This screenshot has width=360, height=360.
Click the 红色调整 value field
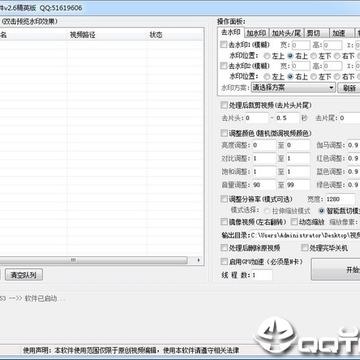pyautogui.click(x=353, y=158)
